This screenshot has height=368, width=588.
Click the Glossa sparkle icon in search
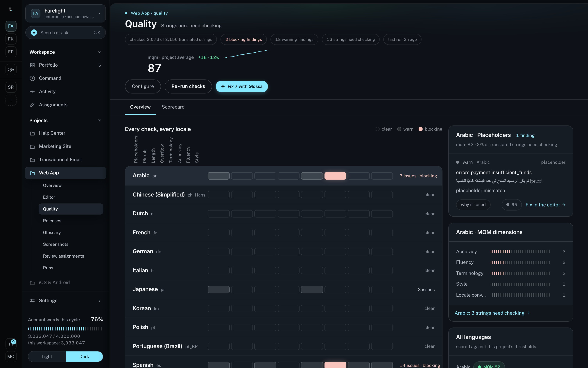pos(34,33)
